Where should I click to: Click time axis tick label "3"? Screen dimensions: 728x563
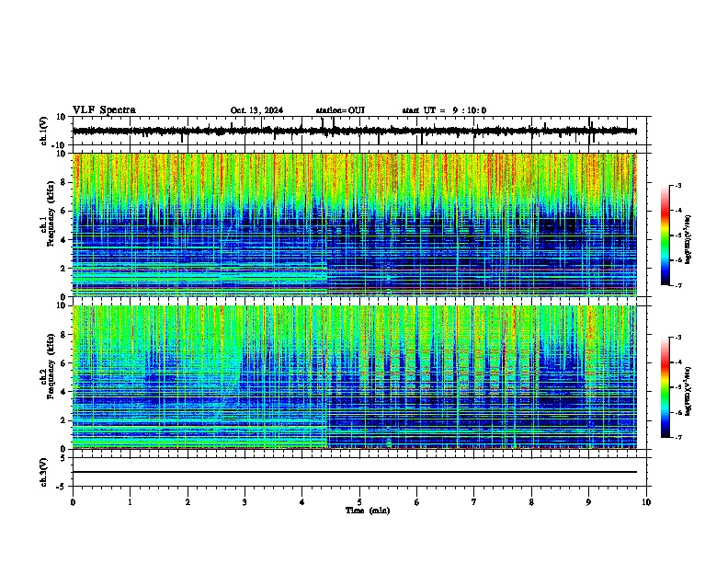[x=245, y=502]
